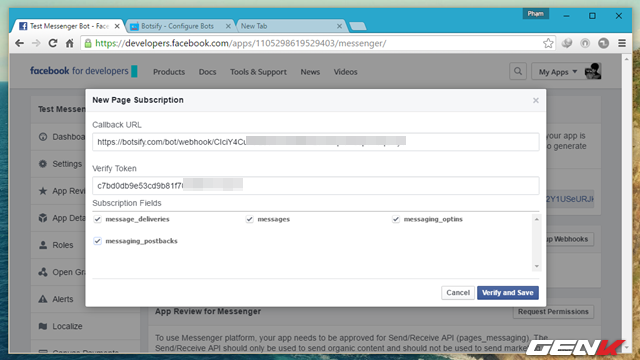Bookmark page with the star icon
This screenshot has width=640, height=360.
click(x=548, y=43)
